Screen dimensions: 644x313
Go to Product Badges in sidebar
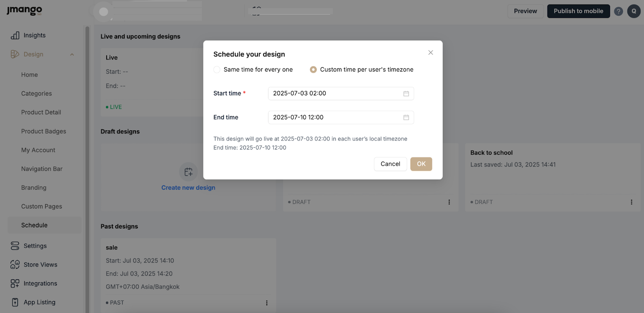coord(43,131)
